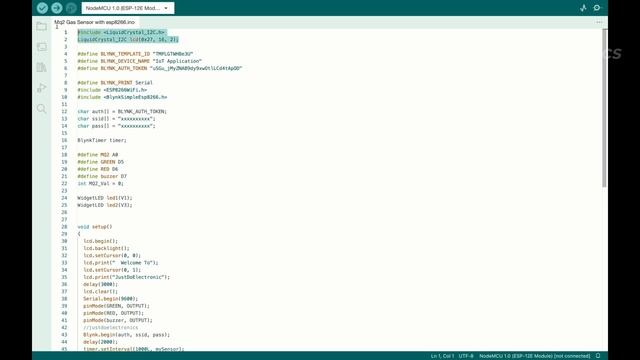Click the #define buzzer D7 line
Image resolution: width=640 pixels, height=360 pixels.
point(102,176)
